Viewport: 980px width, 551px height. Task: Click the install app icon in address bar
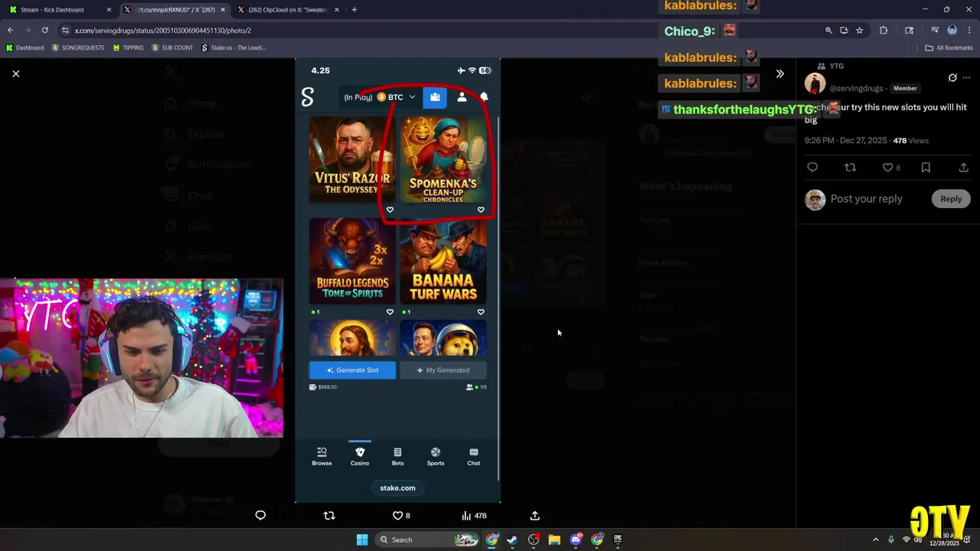[844, 31]
